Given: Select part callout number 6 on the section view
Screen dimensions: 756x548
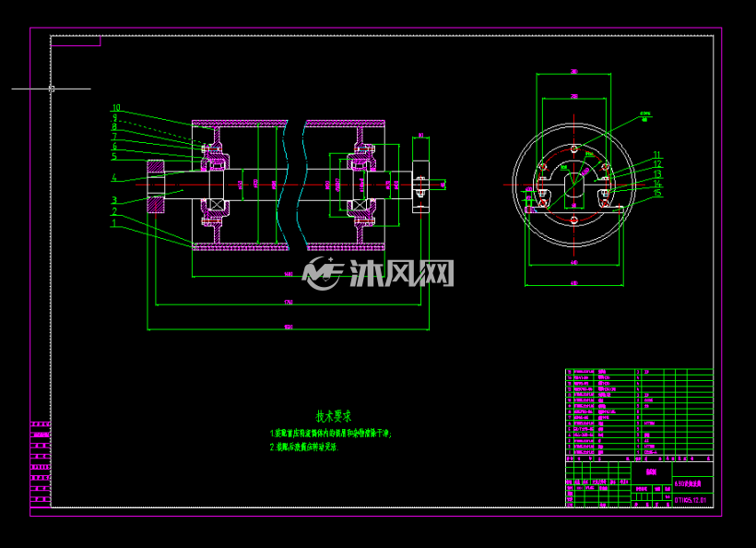Looking at the screenshot, I should 114,146.
